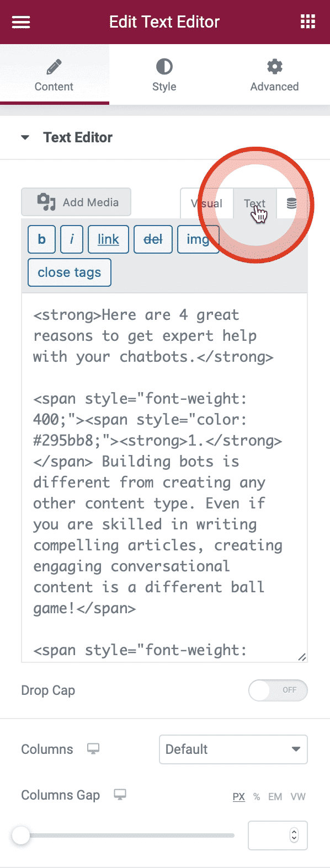Switch Columns Gap units to EM

(x=274, y=796)
